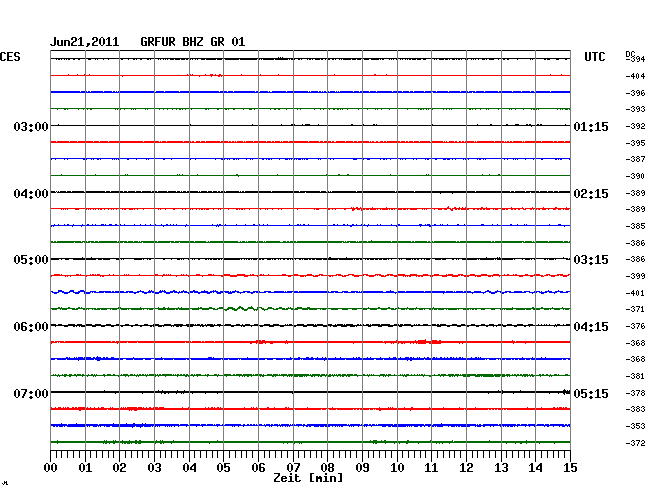This screenshot has height=494, width=650.
Task: Select DC offset value -390
Action: (x=635, y=177)
